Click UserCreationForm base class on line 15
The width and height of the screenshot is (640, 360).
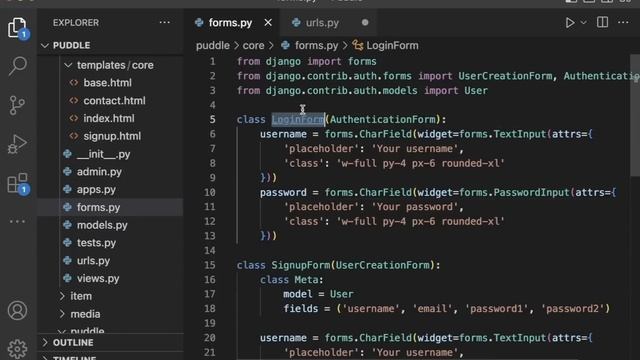coord(382,265)
